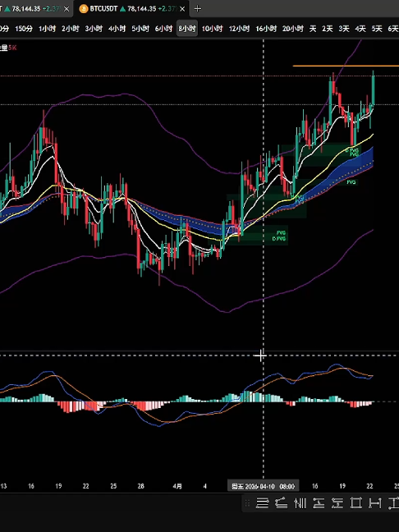The image size is (399, 532).
Task: Select the 12小时 timeframe
Action: coord(239,29)
